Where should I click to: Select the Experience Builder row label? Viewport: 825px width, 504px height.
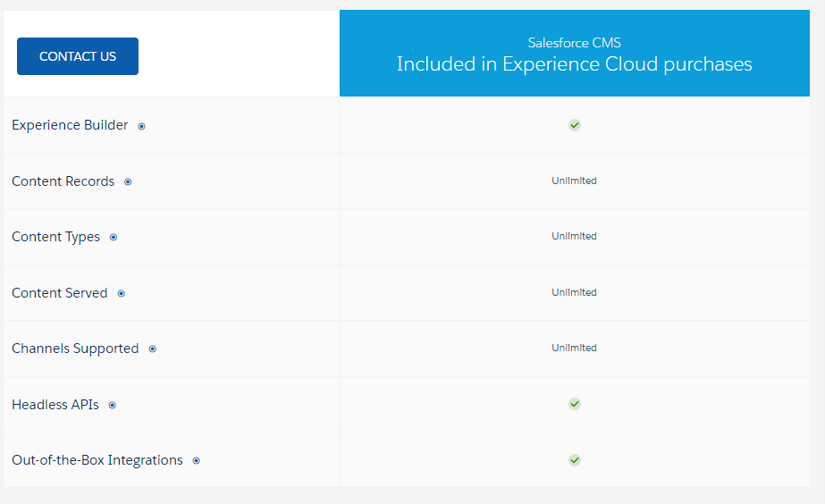click(x=70, y=125)
